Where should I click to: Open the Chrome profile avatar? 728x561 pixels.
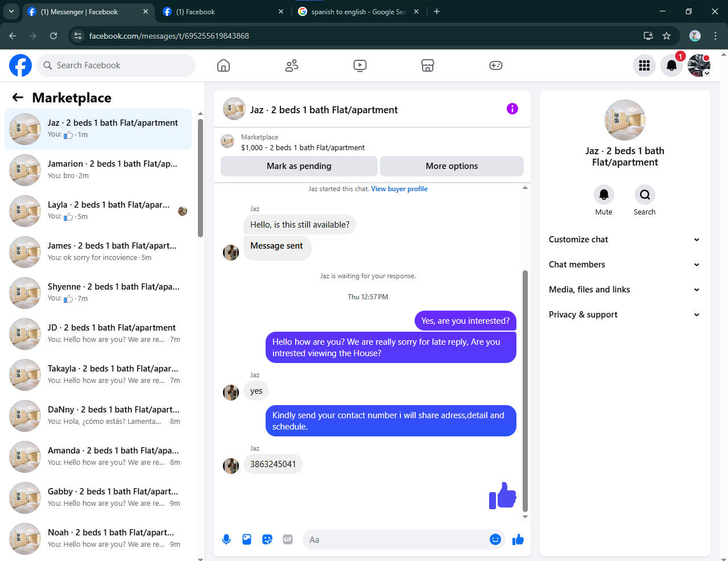695,36
